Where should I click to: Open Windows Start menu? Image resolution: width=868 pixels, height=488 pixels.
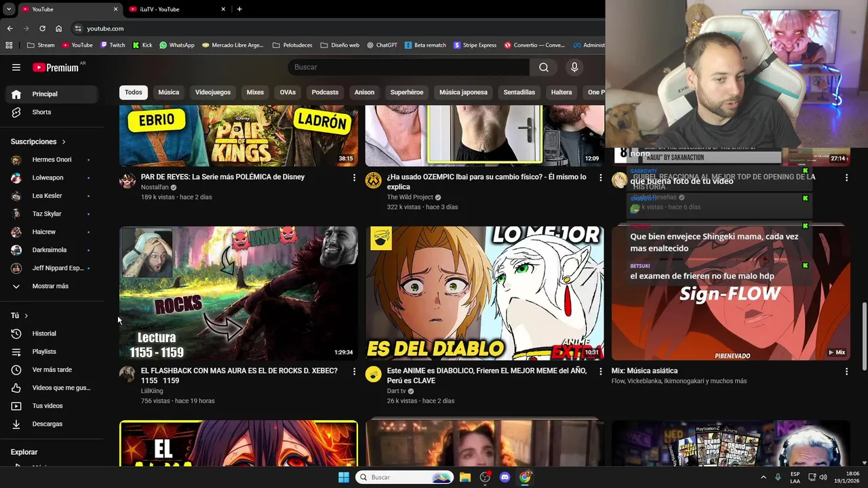coord(344,477)
